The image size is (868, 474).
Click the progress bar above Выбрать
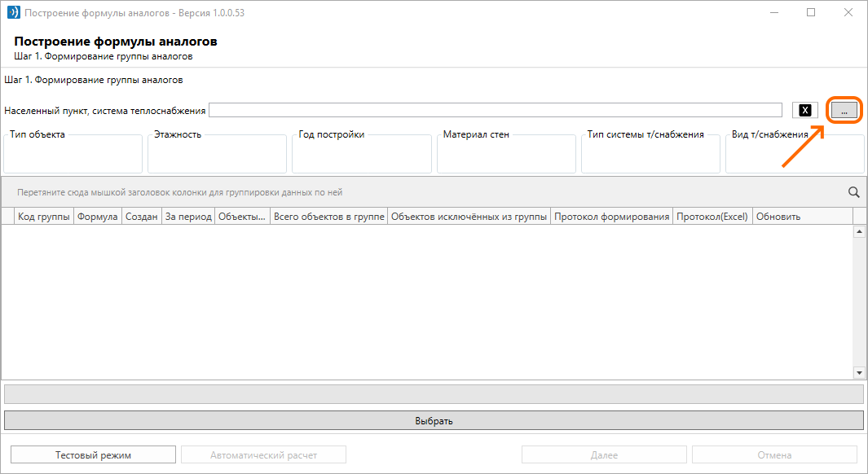coord(434,394)
